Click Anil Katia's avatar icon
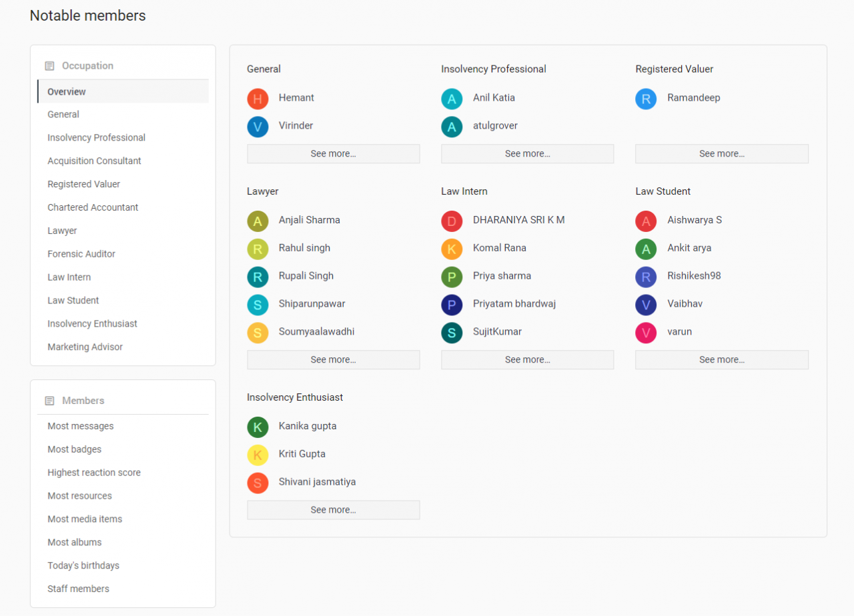This screenshot has width=854, height=616. (x=452, y=99)
